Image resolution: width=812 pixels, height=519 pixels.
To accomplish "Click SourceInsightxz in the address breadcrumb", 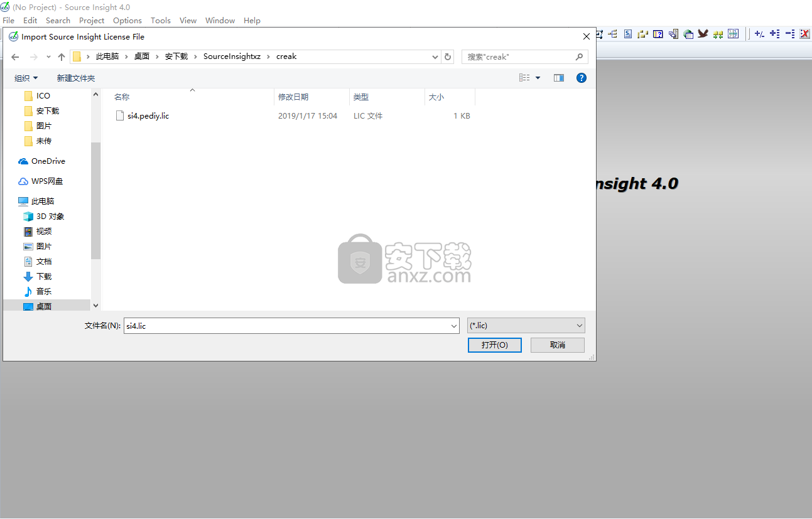I will pyautogui.click(x=232, y=56).
